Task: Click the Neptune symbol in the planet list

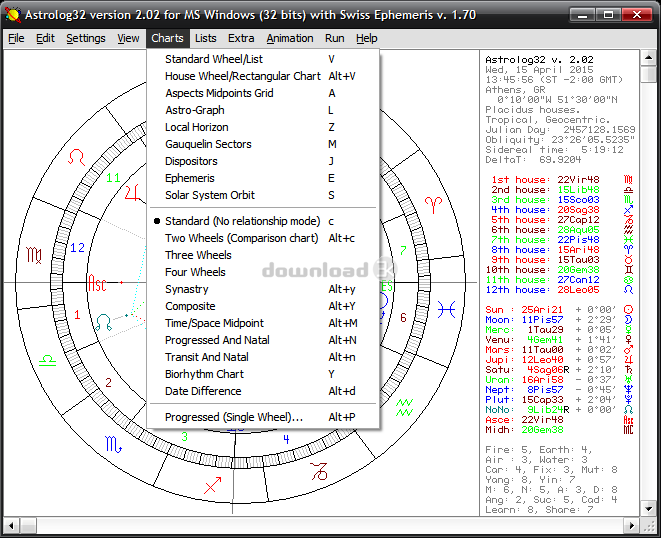Action: point(628,390)
